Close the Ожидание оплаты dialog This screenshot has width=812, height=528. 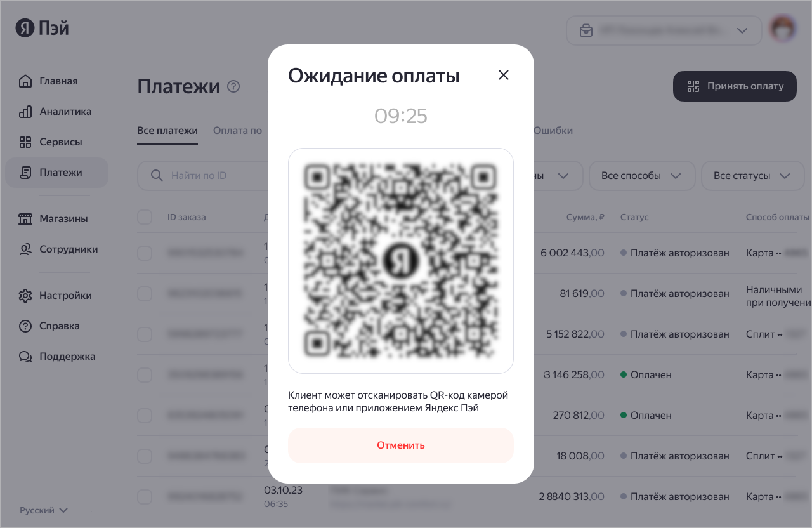pos(504,75)
